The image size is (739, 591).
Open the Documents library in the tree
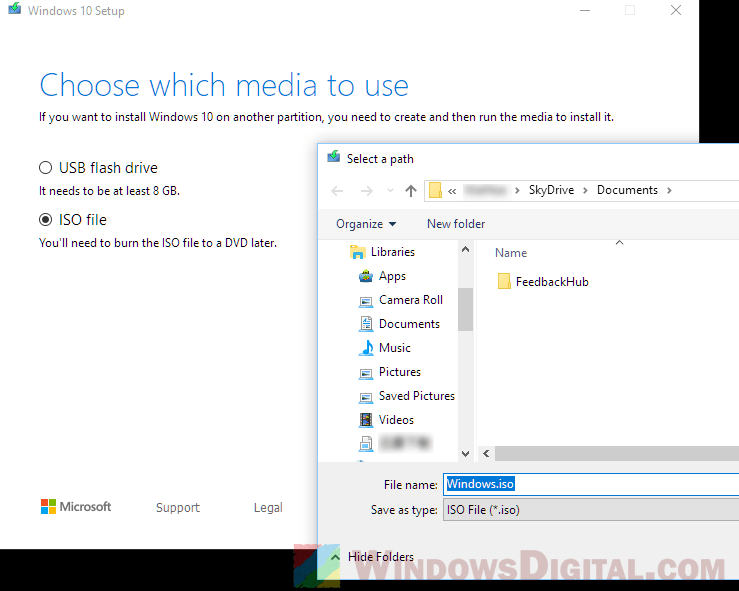pos(409,324)
